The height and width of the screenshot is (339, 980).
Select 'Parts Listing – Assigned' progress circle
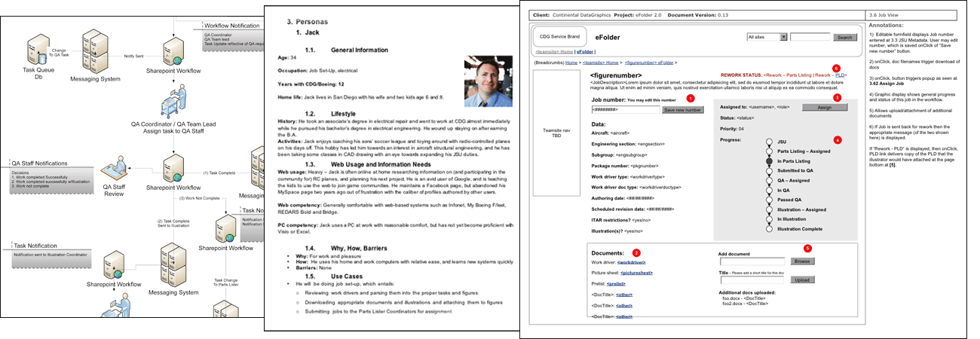768,151
